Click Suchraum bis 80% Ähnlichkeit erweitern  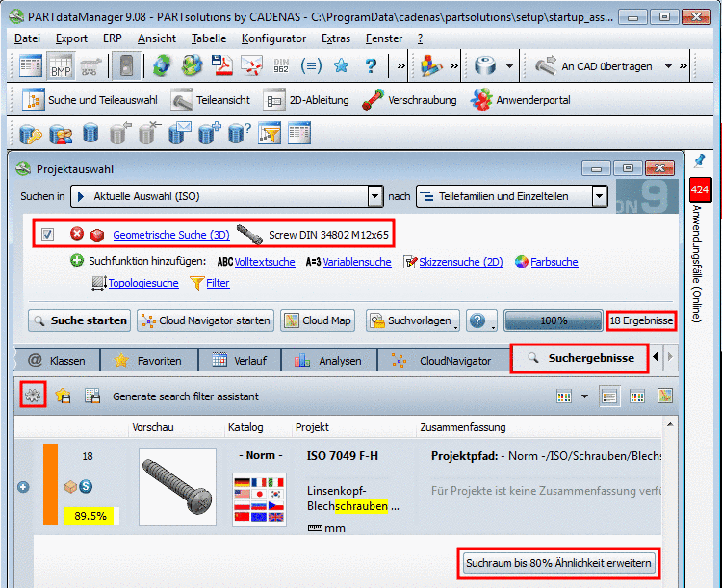(558, 563)
